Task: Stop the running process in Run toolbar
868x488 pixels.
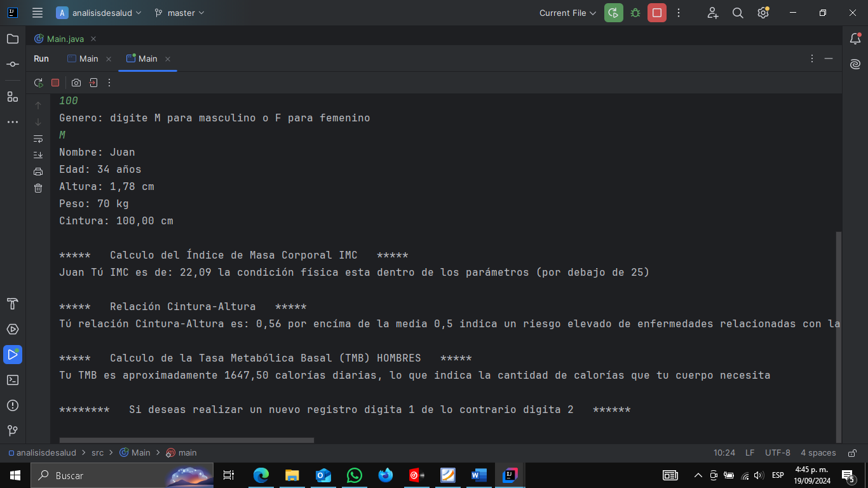Action: (x=55, y=83)
